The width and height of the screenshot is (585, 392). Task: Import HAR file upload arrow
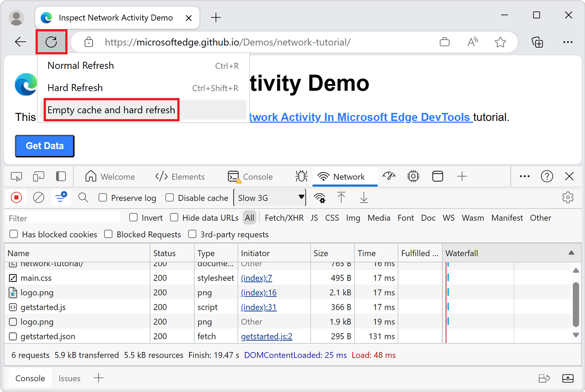341,197
